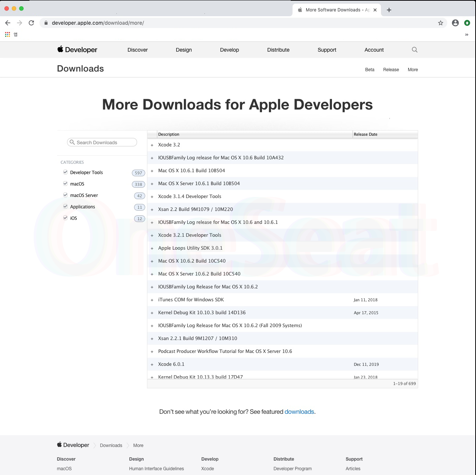Expand Kernel Debug Kit 10.10.3 row
Image resolution: width=476 pixels, height=475 pixels.
(152, 313)
